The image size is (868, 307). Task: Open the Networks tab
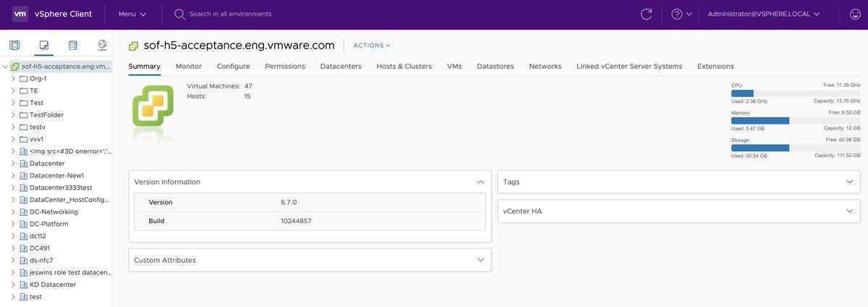coord(545,66)
